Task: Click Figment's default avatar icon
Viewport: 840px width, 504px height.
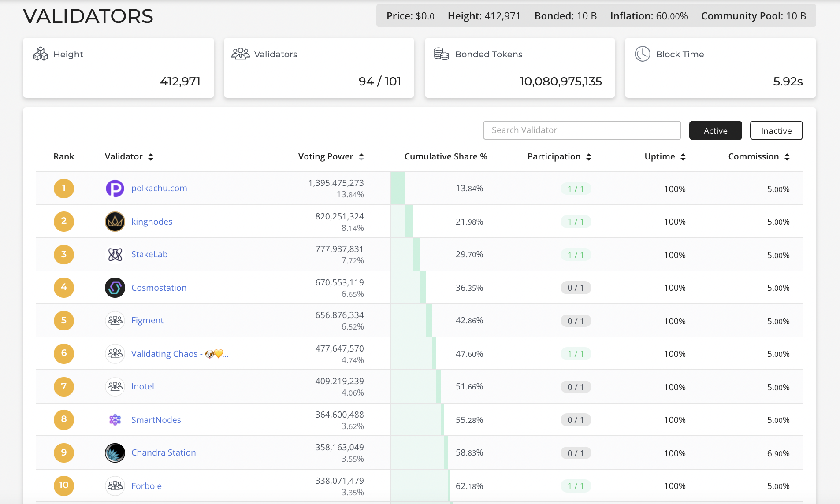Action: (115, 321)
